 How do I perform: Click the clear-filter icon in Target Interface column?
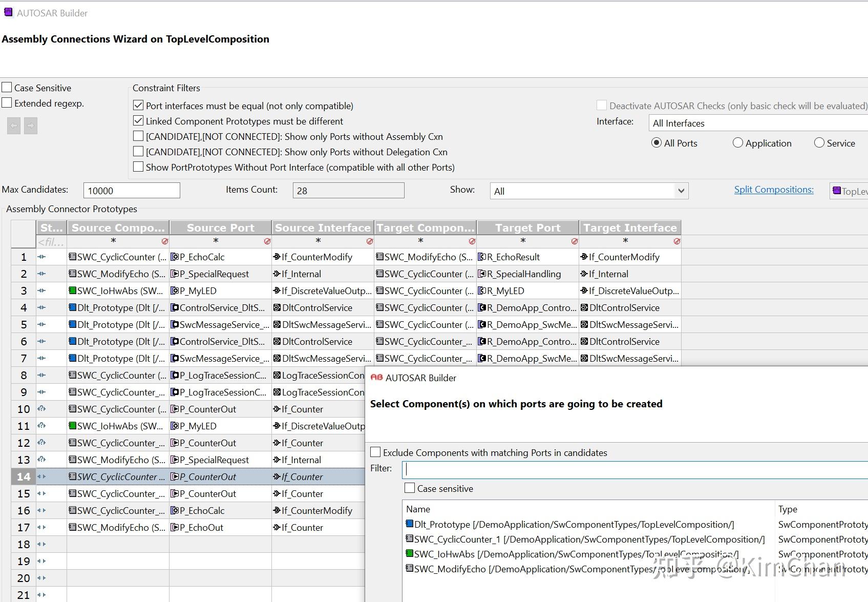coord(677,241)
